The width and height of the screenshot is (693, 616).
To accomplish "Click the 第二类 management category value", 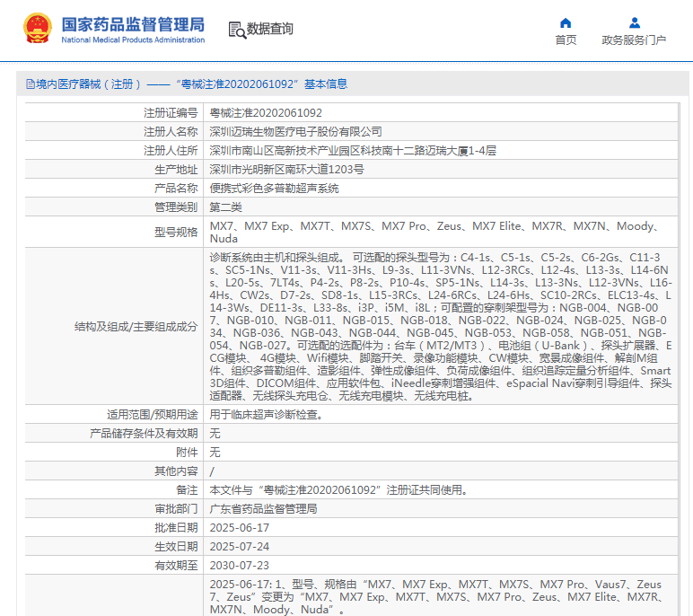I will (227, 207).
